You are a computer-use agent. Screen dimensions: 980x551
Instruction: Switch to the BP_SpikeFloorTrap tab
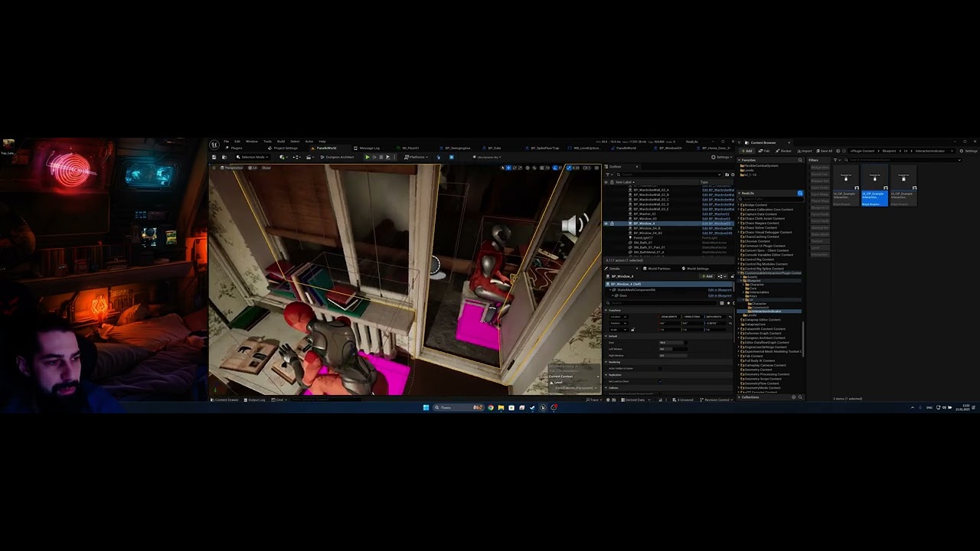pyautogui.click(x=541, y=148)
